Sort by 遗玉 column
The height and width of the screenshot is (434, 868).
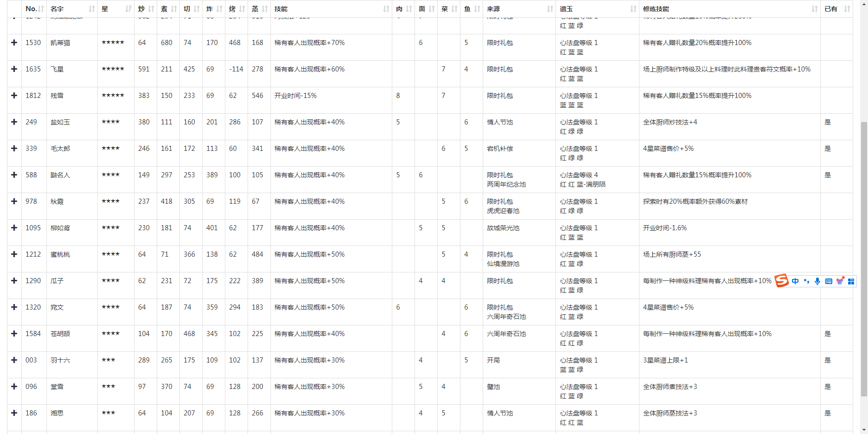(x=597, y=9)
